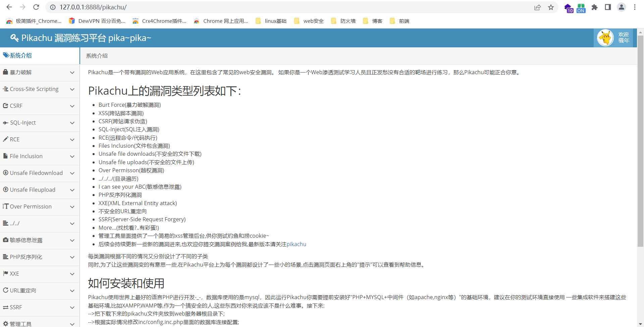644x327 pixels.
Task: Click the refresh icon beside URL重定向
Action: coord(6,290)
